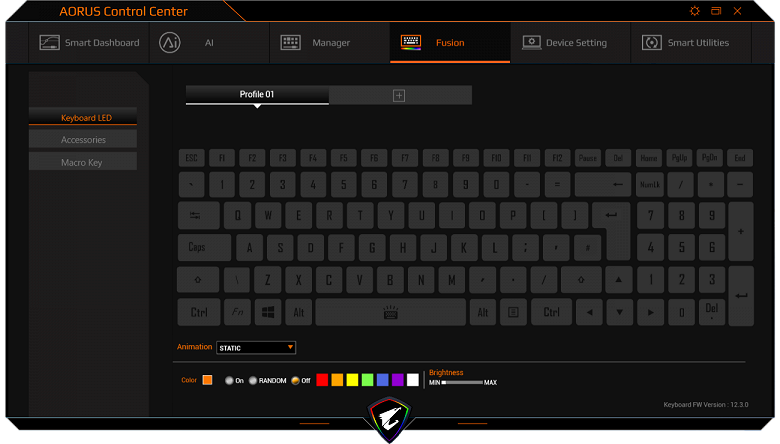Select the Pause key
Image resolution: width=780 pixels, height=444 pixels.
588,158
